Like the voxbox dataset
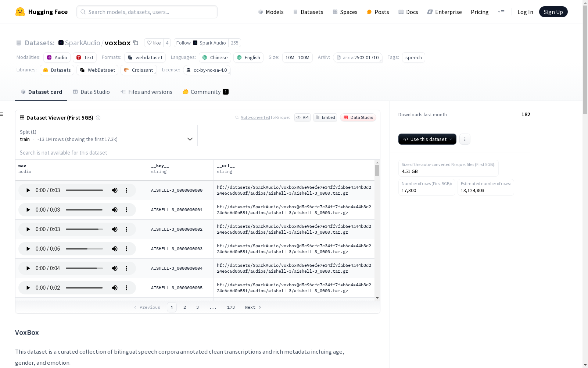Image resolution: width=588 pixels, height=368 pixels. pos(154,43)
